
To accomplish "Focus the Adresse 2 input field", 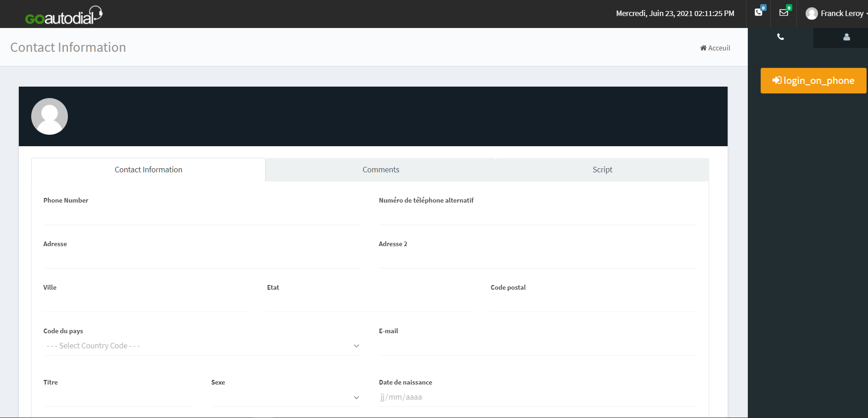I will 538,259.
